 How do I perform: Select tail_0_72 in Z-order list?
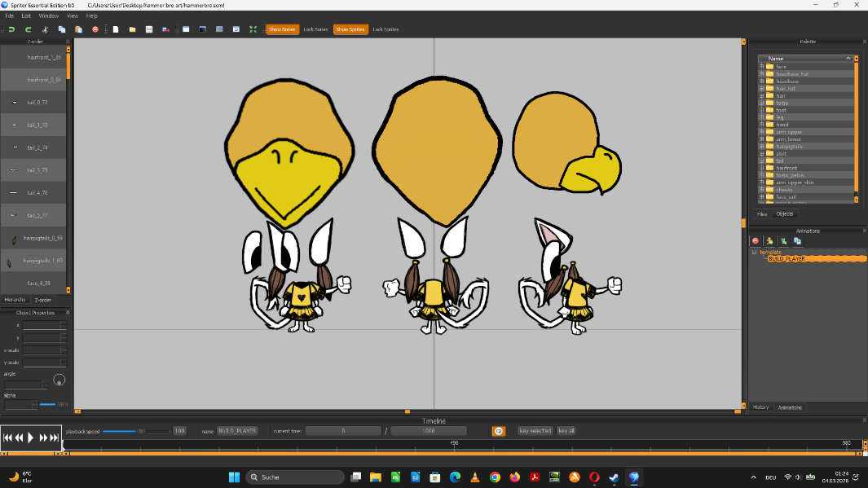pyautogui.click(x=33, y=103)
